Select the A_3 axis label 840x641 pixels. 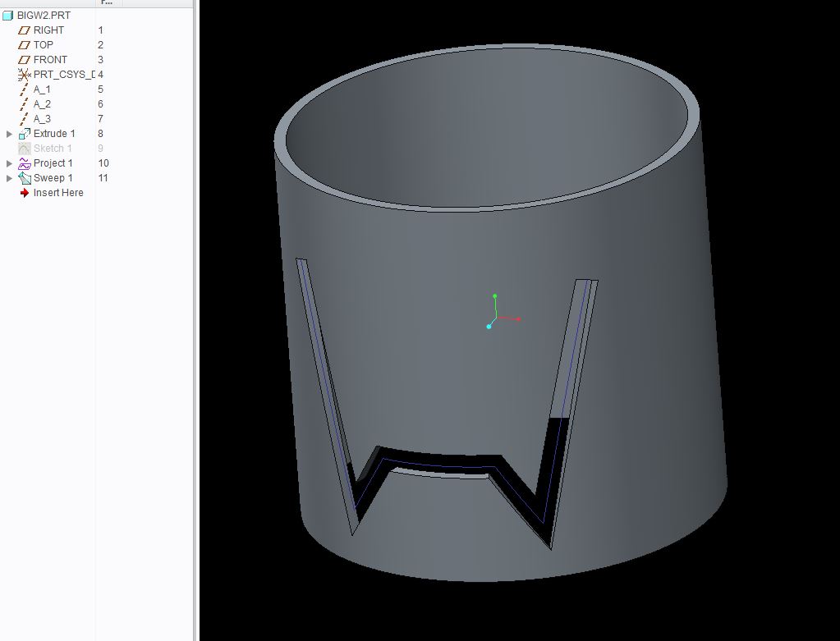click(42, 119)
